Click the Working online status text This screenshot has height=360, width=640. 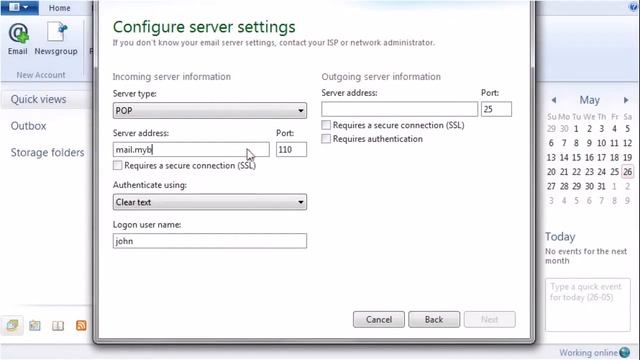pyautogui.click(x=588, y=353)
